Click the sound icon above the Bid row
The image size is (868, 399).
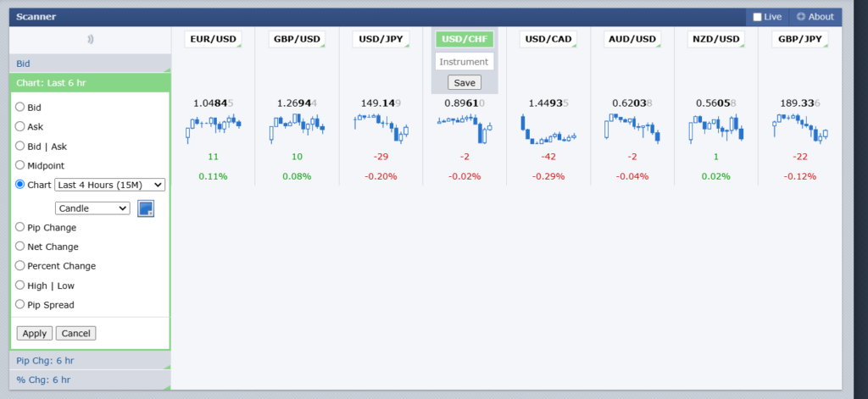[90, 39]
